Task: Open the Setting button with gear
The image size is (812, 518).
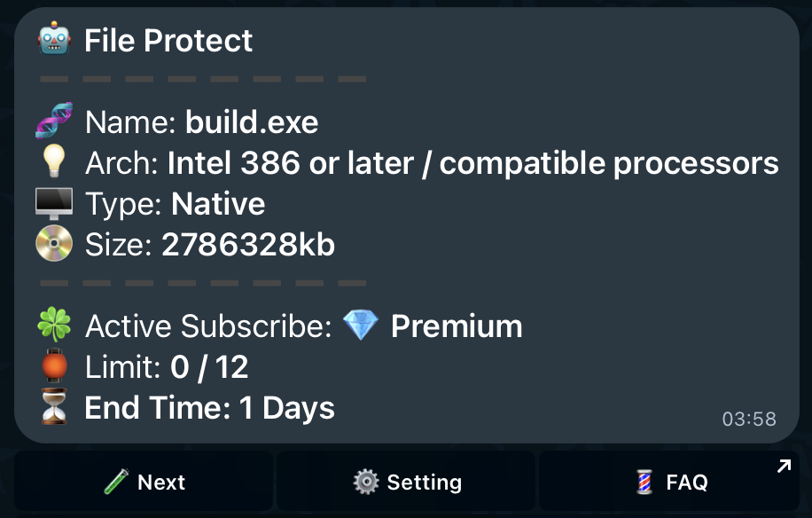Action: click(406, 482)
